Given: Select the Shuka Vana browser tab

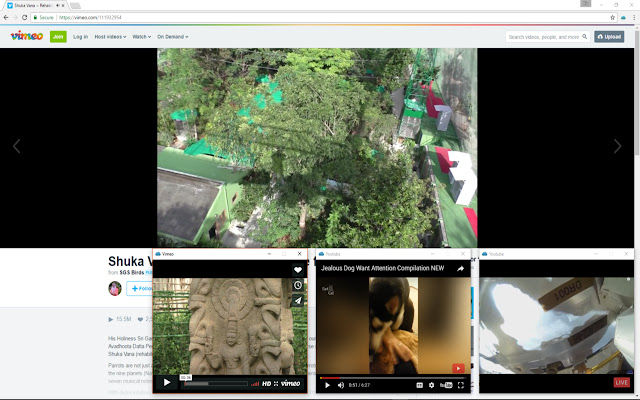Looking at the screenshot, I should [34, 5].
